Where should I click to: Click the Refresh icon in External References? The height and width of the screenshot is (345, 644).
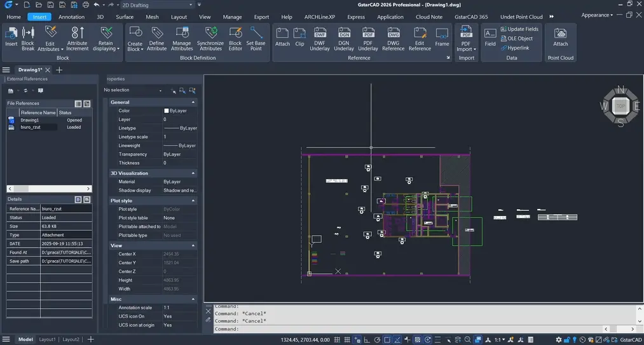[x=25, y=91]
